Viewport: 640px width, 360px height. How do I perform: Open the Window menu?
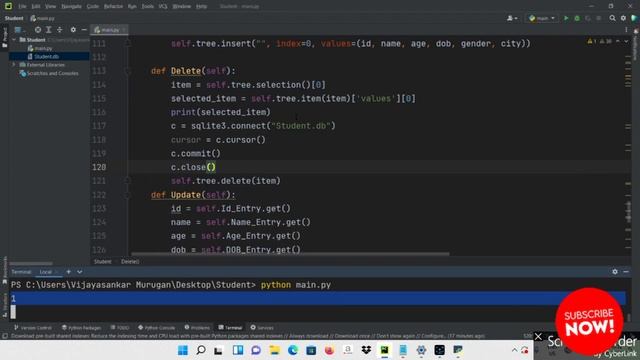tap(182, 6)
